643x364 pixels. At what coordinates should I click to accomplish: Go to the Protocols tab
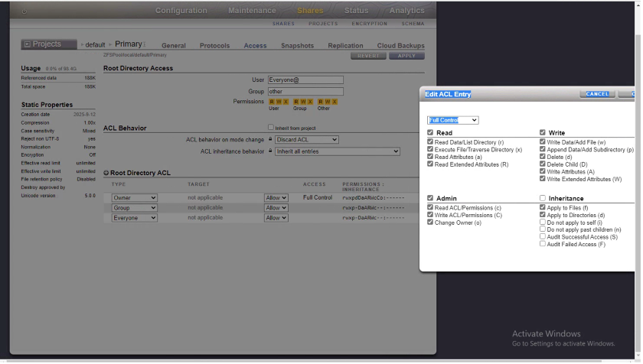pos(215,46)
